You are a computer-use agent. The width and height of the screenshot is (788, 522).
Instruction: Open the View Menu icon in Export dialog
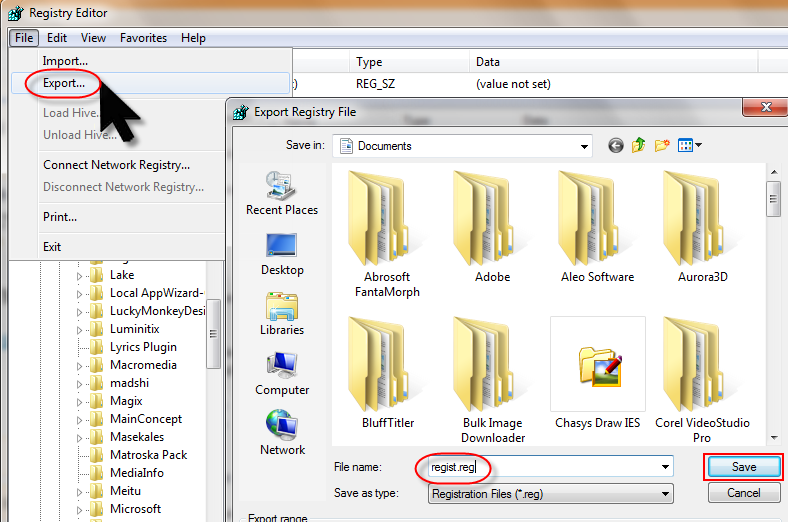[x=690, y=146]
